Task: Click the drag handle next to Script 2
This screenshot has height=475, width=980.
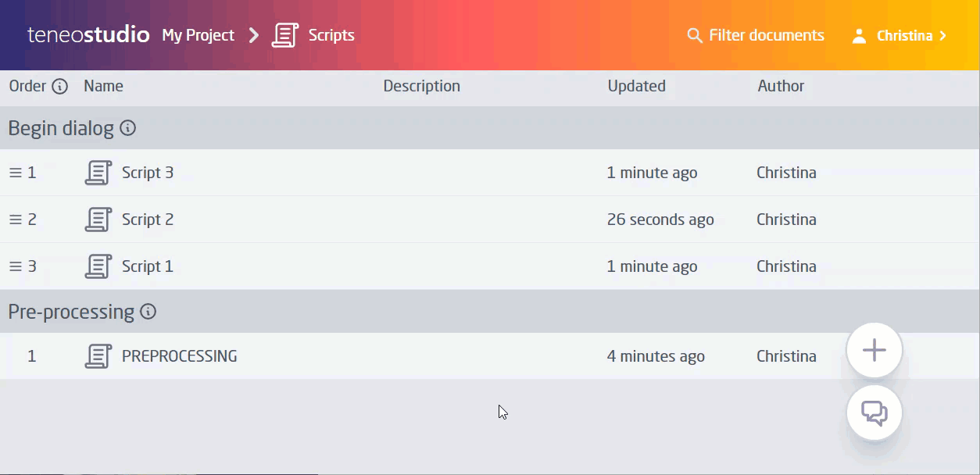Action: pyautogui.click(x=13, y=219)
